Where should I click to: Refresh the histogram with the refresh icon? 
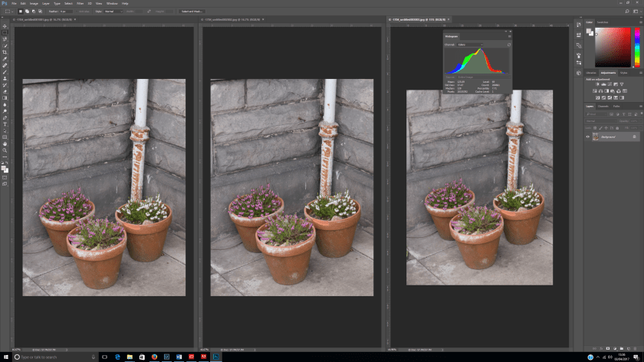(508, 45)
